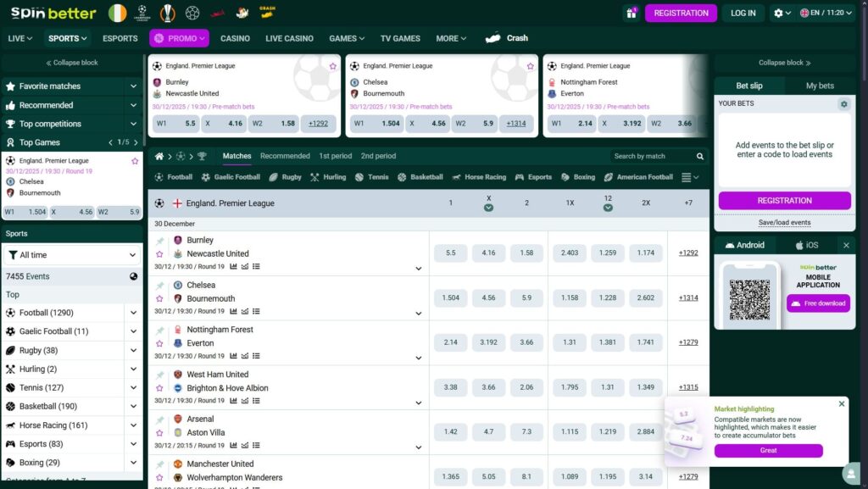Open search by match
The height and width of the screenshot is (489, 868).
pos(657,156)
